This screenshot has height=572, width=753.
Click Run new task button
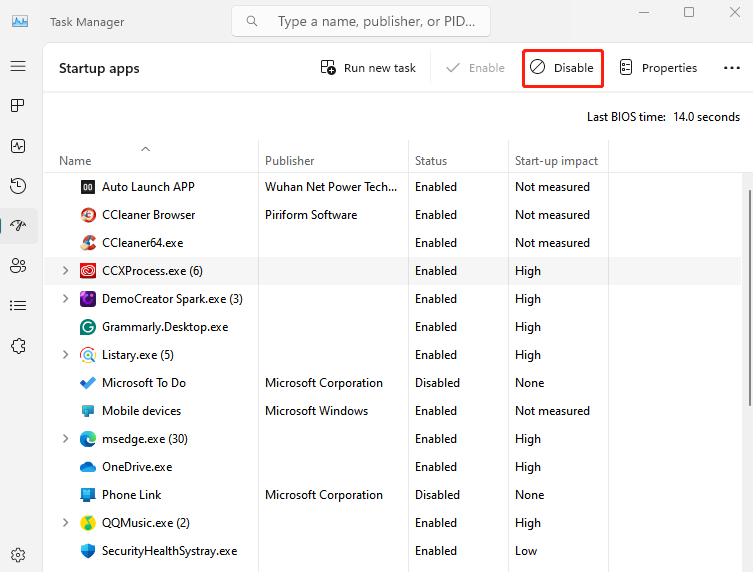click(x=368, y=68)
